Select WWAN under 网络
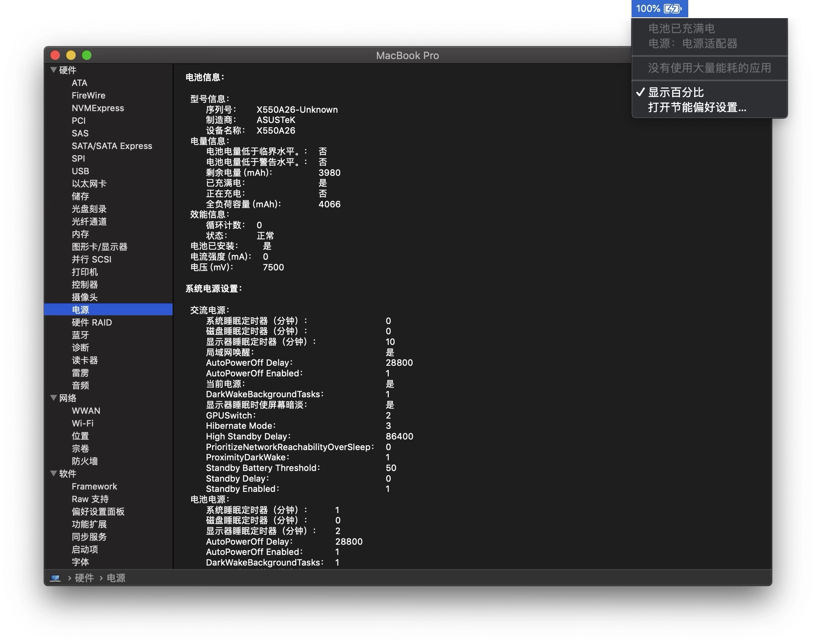816x644 pixels. (x=86, y=411)
